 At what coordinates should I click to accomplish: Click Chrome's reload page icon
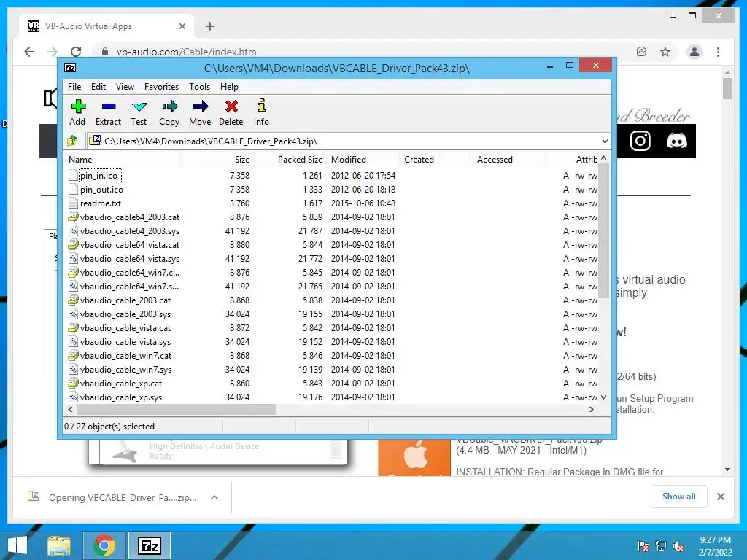pos(76,52)
